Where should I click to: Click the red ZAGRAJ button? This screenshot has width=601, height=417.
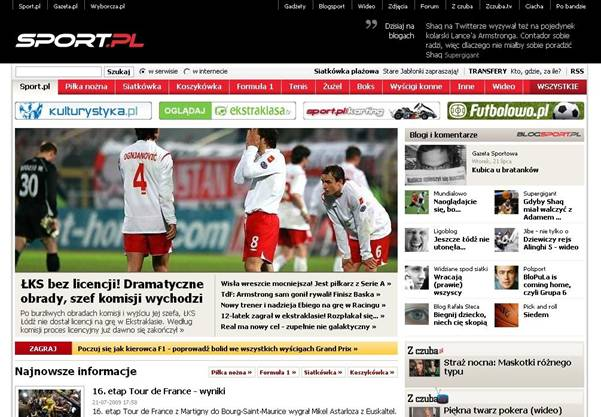tap(43, 348)
